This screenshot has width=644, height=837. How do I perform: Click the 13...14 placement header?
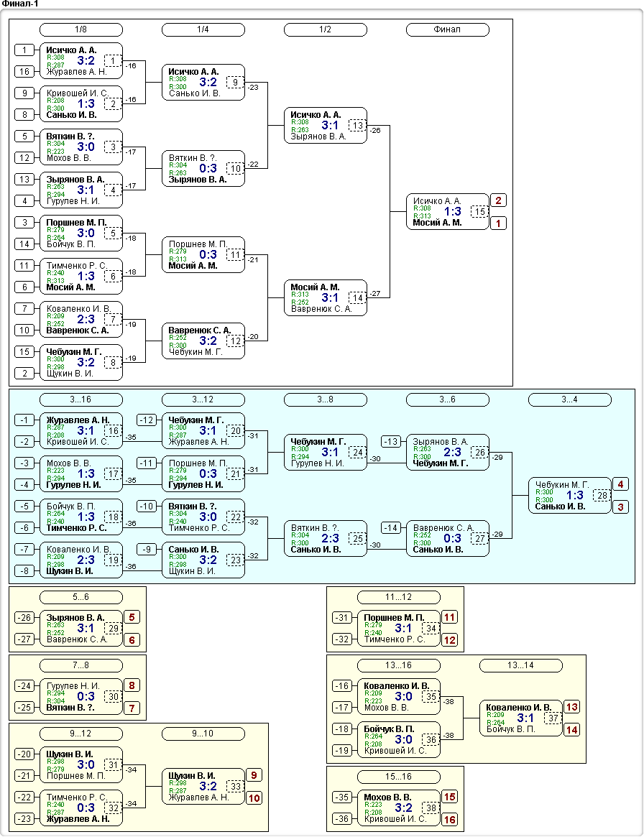coord(521,665)
